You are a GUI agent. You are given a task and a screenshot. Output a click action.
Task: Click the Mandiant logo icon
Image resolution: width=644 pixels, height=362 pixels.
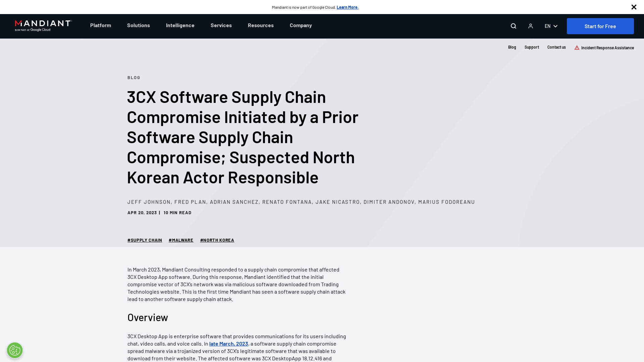point(43,25)
